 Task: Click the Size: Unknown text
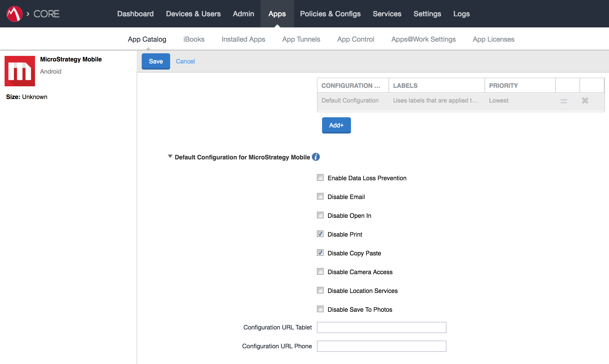point(27,97)
